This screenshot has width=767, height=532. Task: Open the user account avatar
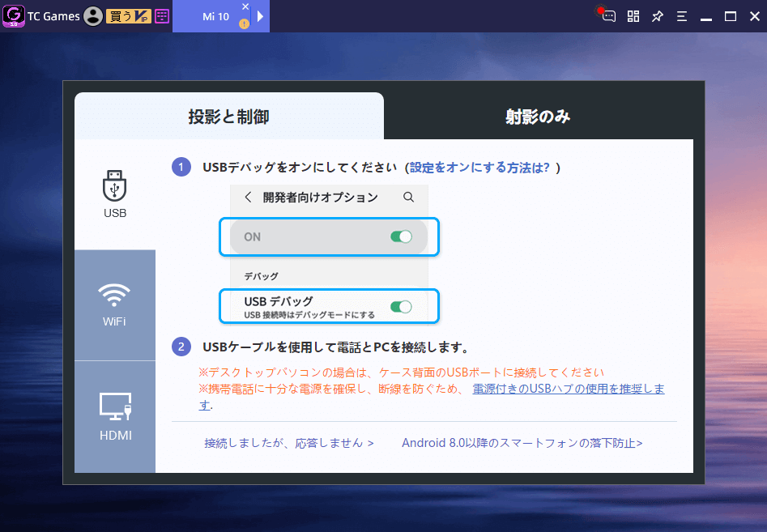93,16
